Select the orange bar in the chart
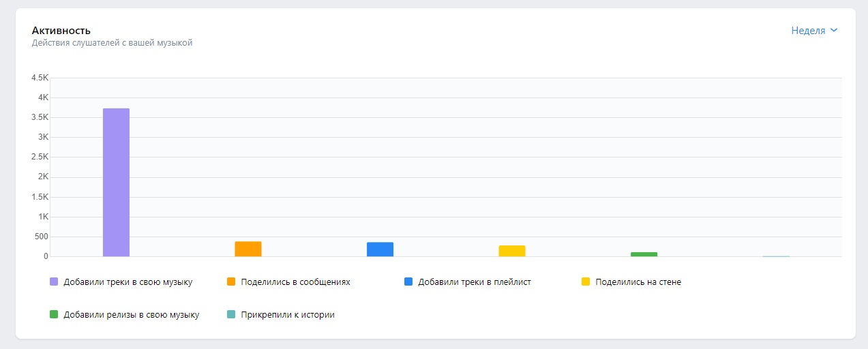 (248, 249)
